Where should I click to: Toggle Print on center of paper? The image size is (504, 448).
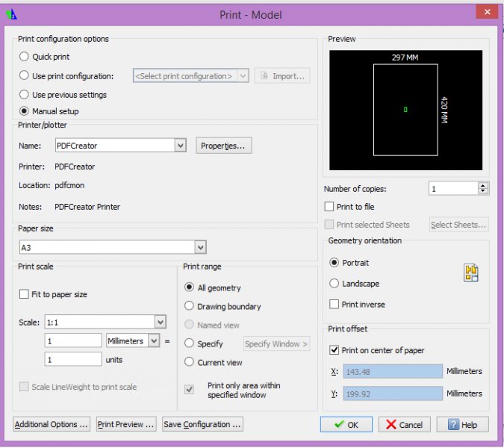334,350
